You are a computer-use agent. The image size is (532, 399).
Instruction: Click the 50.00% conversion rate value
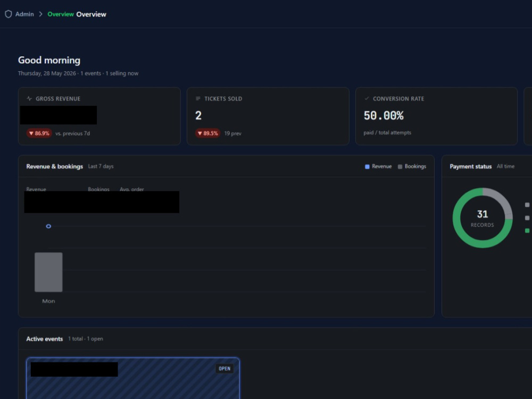tap(384, 115)
